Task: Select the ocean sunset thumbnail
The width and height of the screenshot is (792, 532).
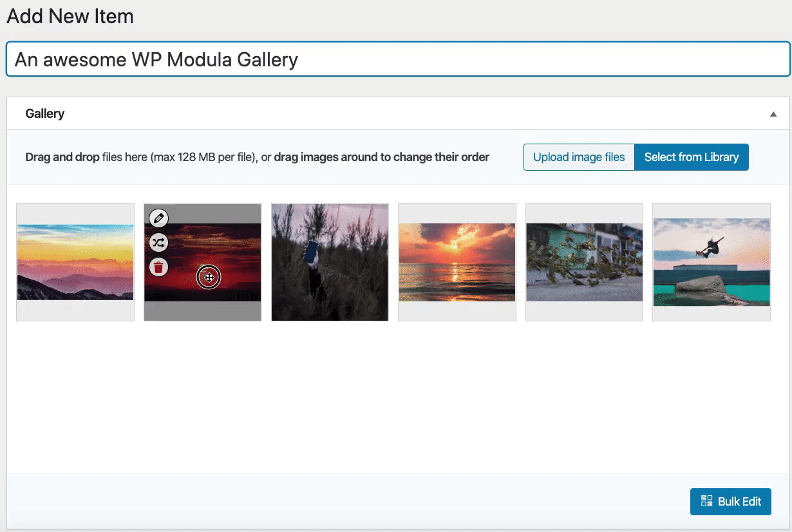Action: (457, 262)
